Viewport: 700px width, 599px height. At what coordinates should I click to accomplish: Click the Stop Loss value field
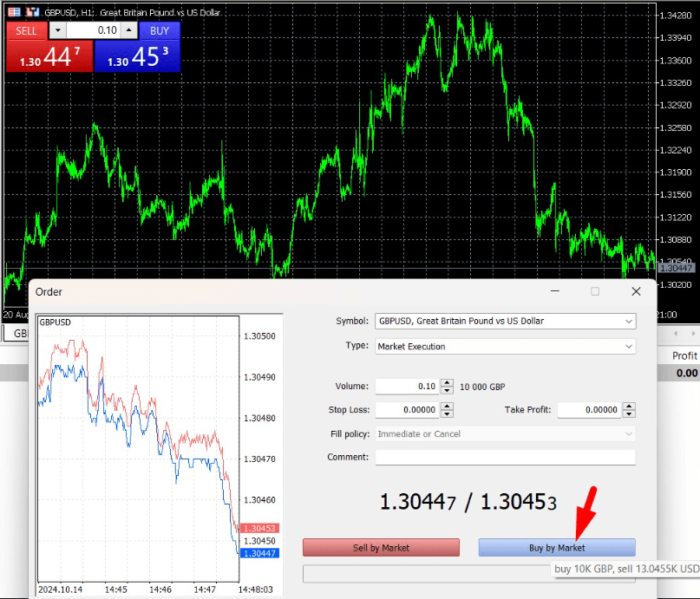[407, 410]
